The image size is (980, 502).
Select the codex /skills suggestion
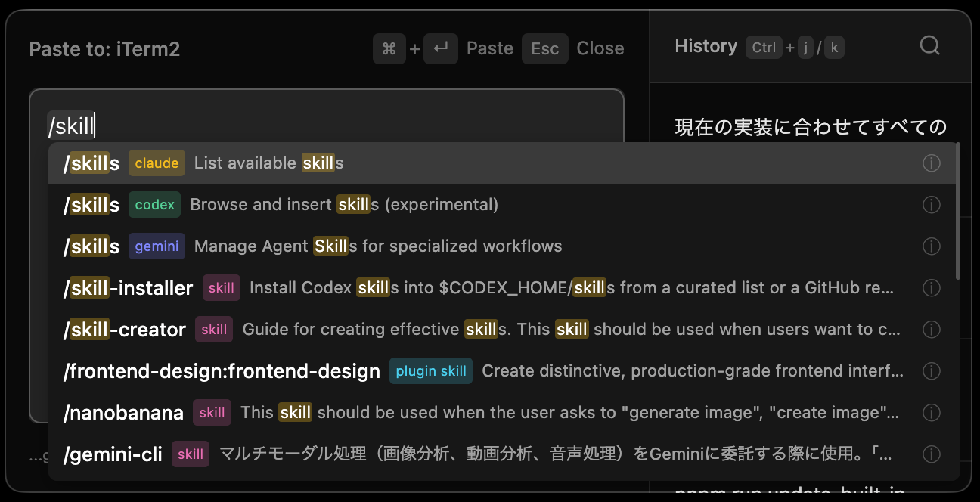coord(502,205)
